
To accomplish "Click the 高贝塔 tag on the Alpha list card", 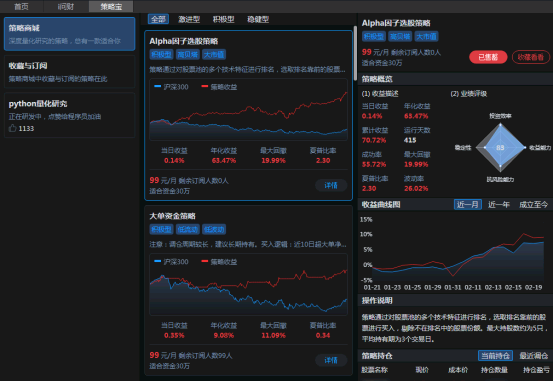I will pos(188,54).
